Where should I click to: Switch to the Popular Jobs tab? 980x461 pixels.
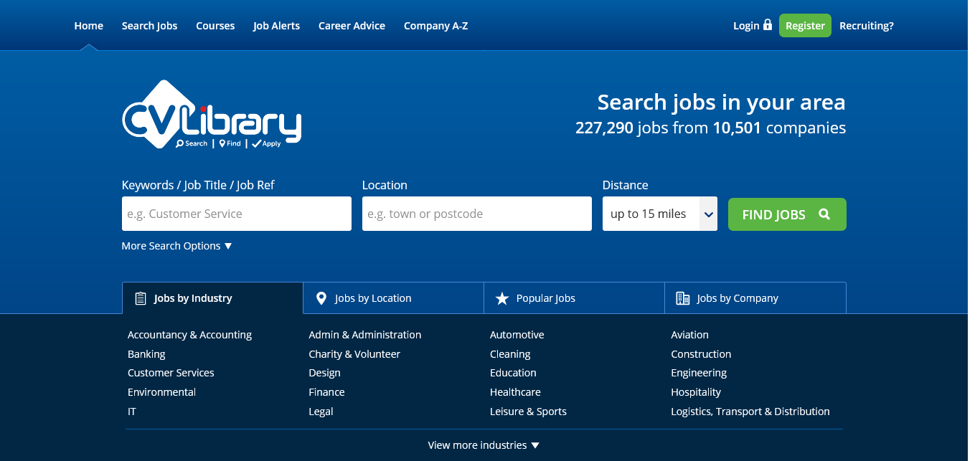[x=545, y=298]
